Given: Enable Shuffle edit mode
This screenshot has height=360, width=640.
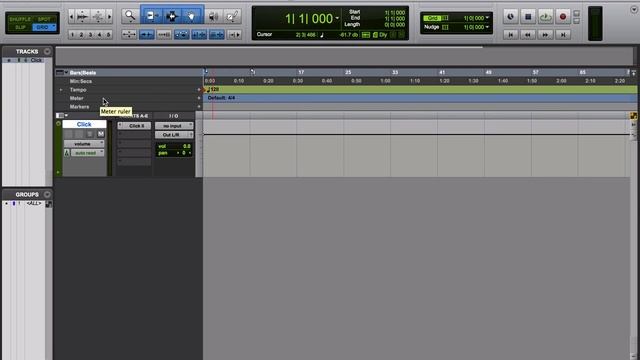Looking at the screenshot, I should (20, 19).
